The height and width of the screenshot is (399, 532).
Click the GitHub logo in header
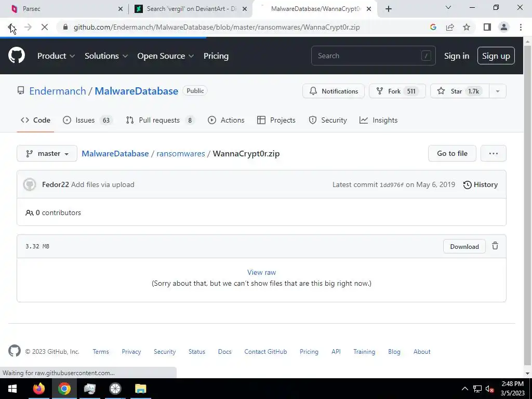pyautogui.click(x=16, y=56)
